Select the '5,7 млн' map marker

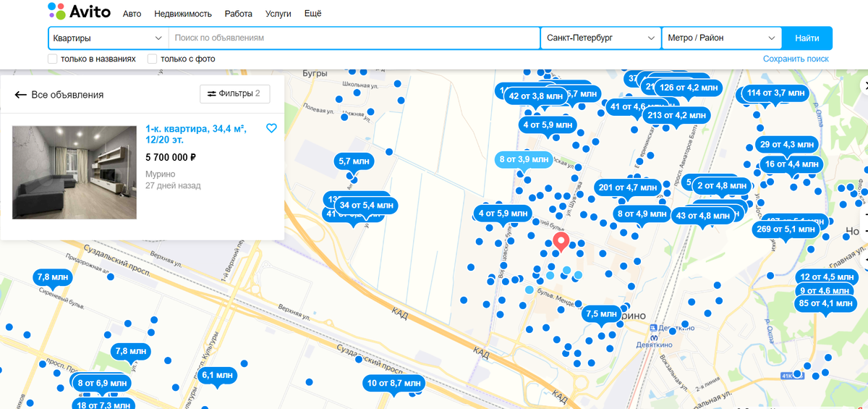click(x=354, y=161)
